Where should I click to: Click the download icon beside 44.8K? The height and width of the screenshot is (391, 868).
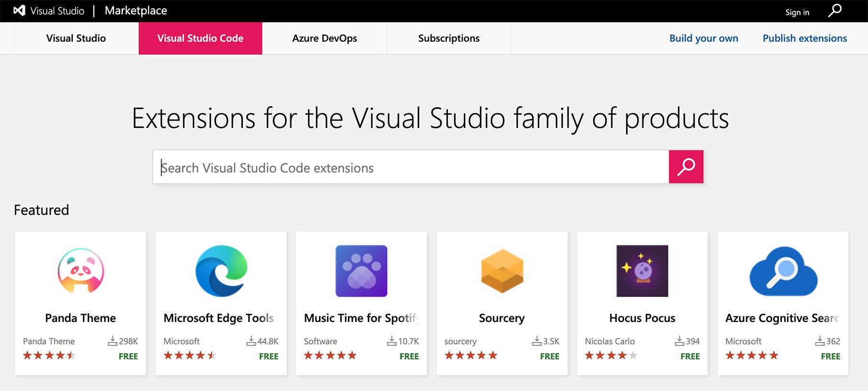251,341
